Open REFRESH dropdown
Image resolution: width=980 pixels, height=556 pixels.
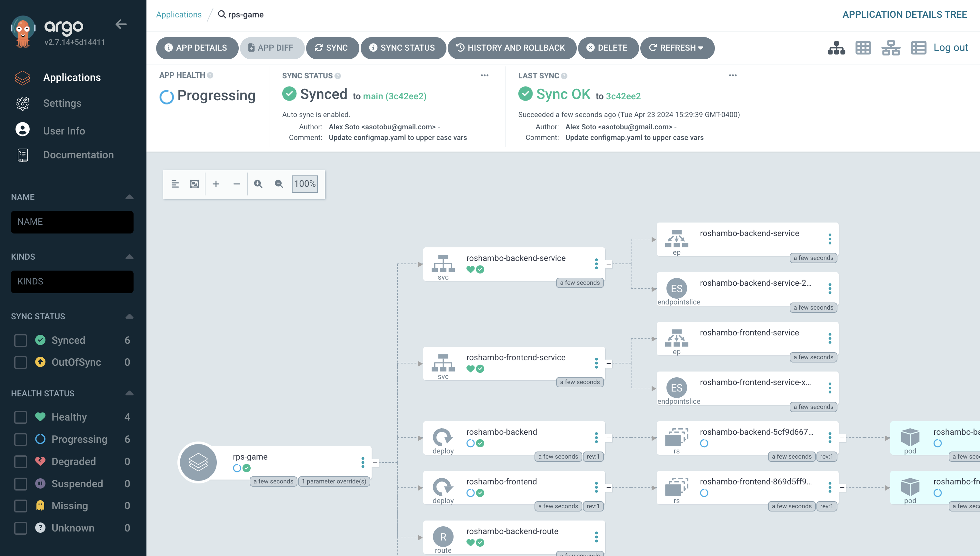pos(677,48)
